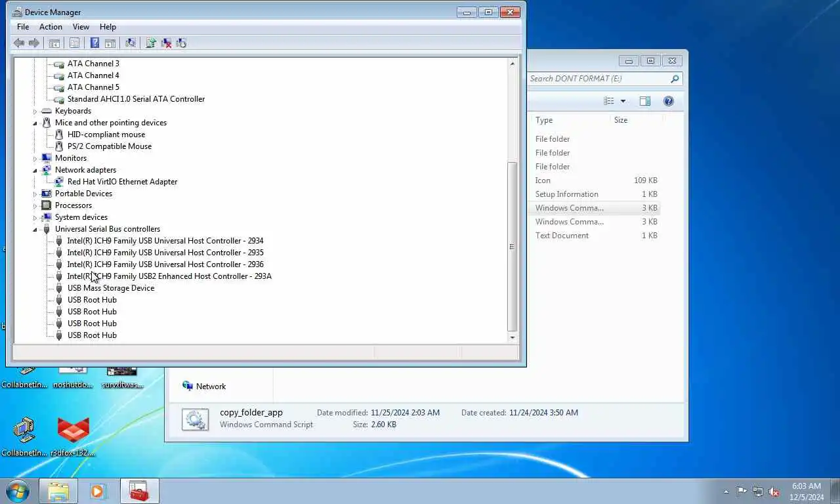Open the Action menu
Image resolution: width=840 pixels, height=504 pixels.
click(51, 27)
